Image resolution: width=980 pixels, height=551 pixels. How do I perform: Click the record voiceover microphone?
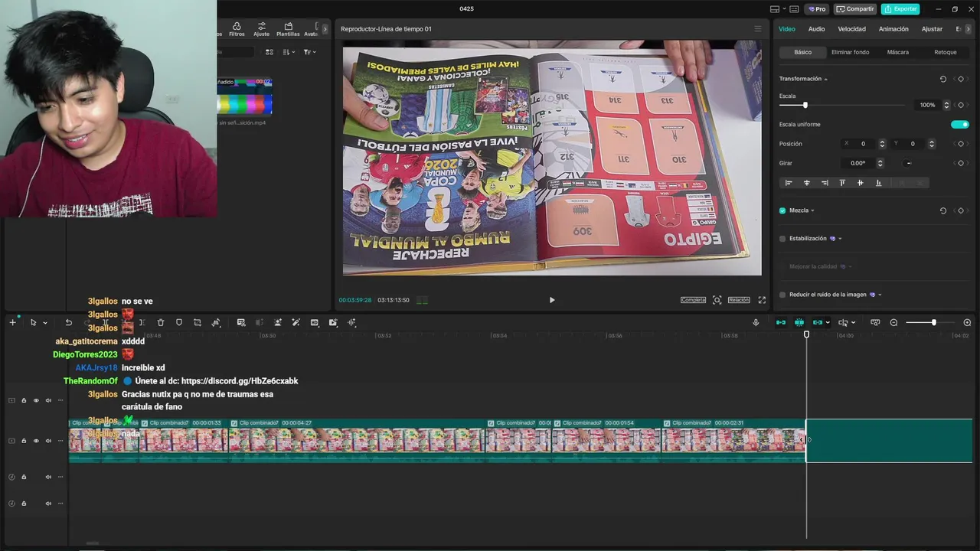click(756, 323)
